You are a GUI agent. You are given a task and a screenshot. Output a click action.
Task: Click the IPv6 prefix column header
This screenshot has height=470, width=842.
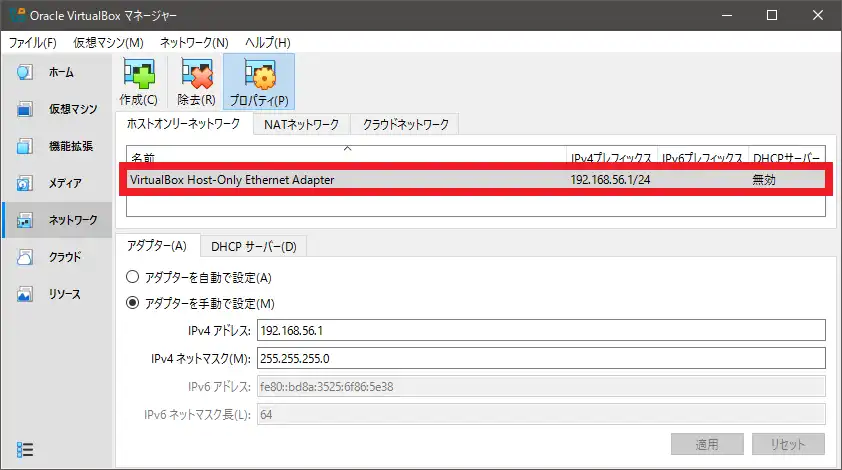click(703, 156)
